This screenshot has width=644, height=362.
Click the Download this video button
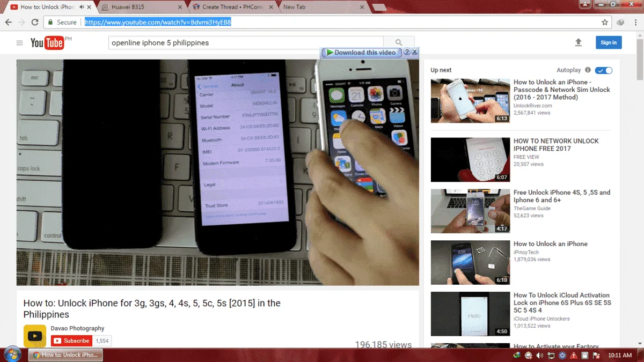click(x=362, y=52)
